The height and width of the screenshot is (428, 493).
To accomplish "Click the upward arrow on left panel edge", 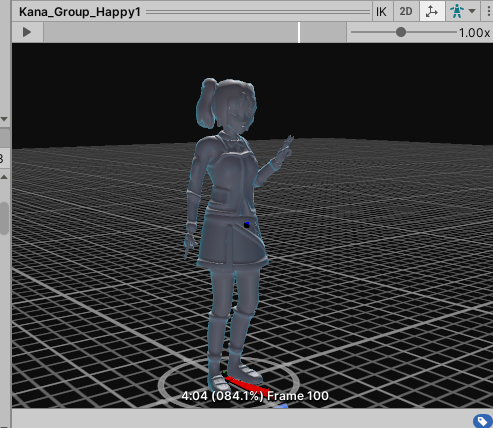I will [x=4, y=177].
